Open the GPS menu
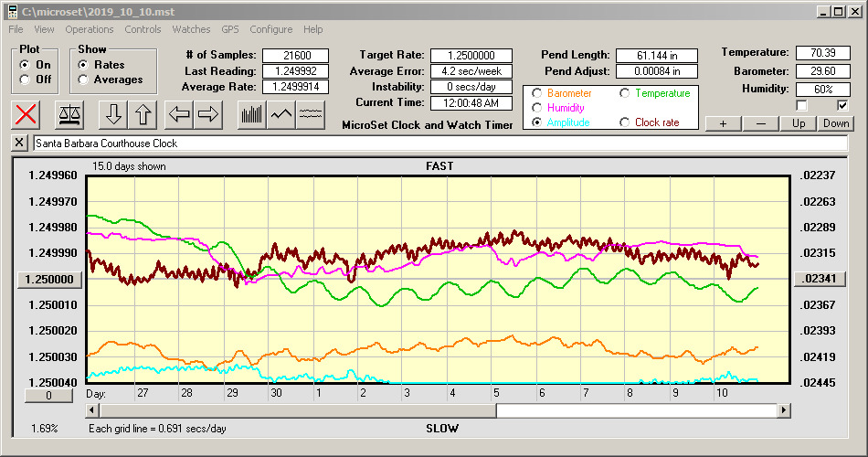Screen dimensions: 868x457 229,29
